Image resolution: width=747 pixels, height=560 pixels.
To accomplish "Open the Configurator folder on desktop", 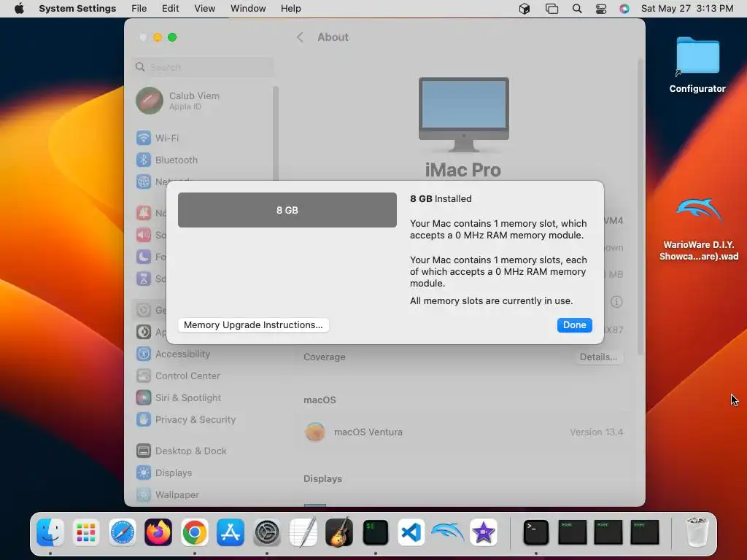I will pyautogui.click(x=697, y=64).
